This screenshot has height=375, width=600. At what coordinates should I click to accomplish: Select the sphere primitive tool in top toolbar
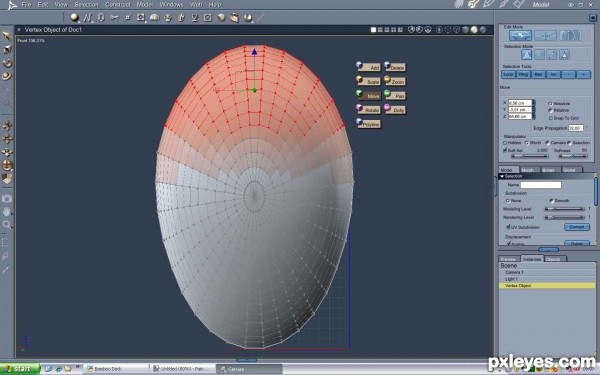(x=75, y=18)
